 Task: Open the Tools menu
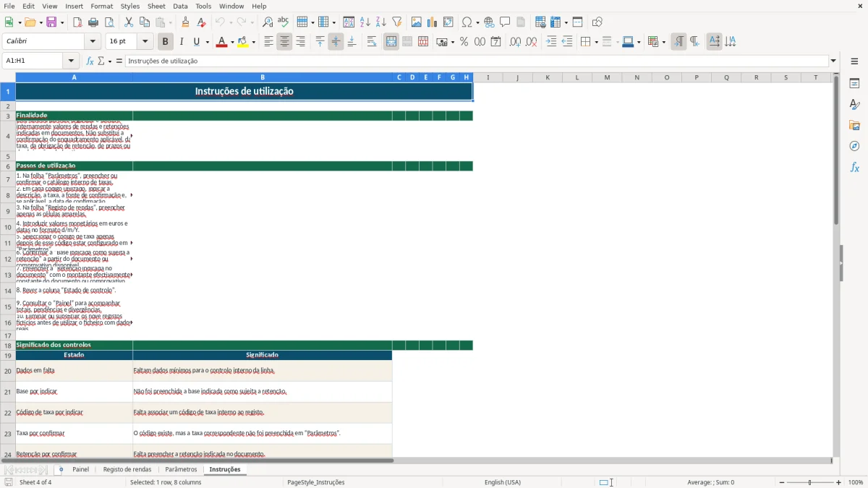tap(203, 6)
